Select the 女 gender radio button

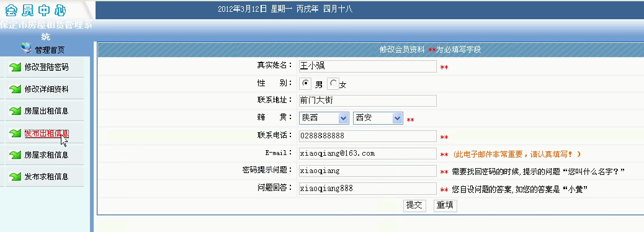[x=334, y=83]
